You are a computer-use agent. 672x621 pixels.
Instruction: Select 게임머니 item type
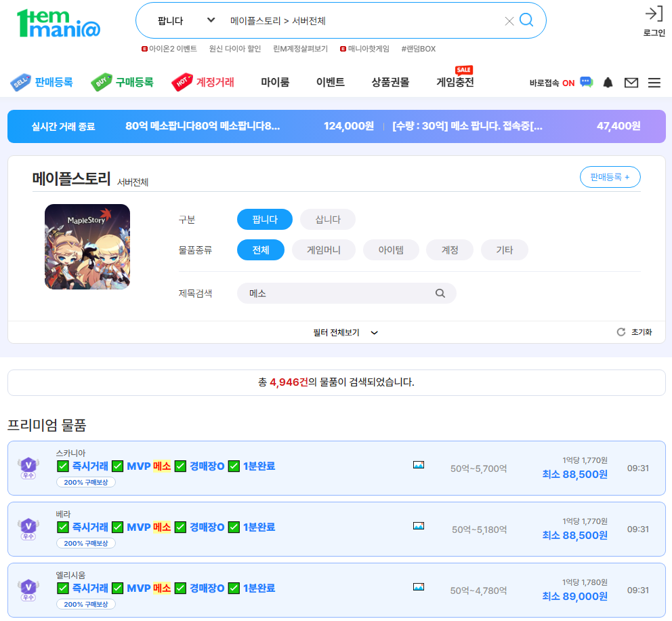(x=324, y=250)
